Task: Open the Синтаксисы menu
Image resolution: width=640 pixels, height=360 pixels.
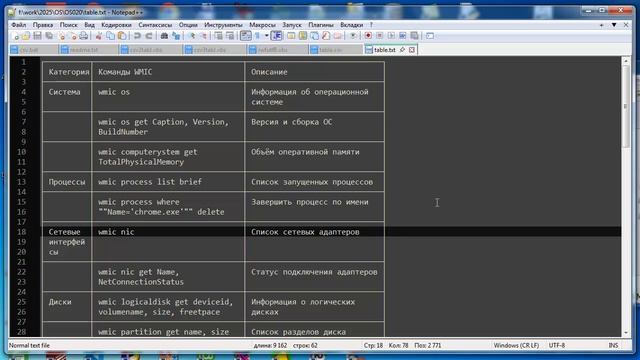Action: [x=155, y=25]
